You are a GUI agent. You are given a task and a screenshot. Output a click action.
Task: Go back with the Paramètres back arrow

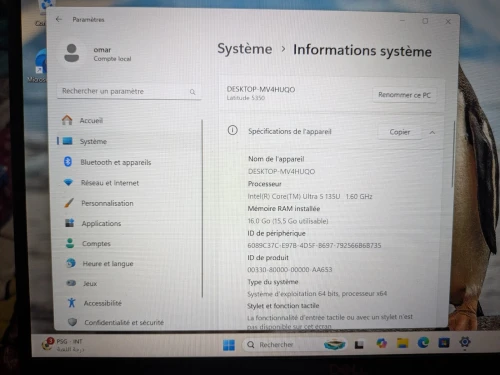click(x=59, y=19)
